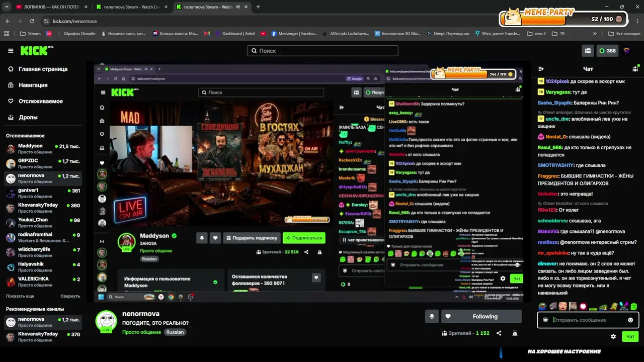Open the Шрифты Онлайн bookmark

75,34
